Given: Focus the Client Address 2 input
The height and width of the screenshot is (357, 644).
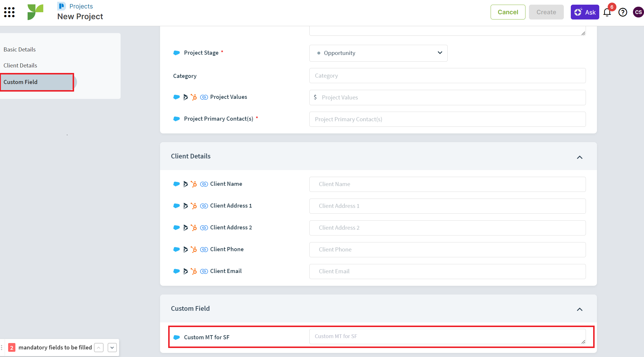Looking at the screenshot, I should click(447, 228).
